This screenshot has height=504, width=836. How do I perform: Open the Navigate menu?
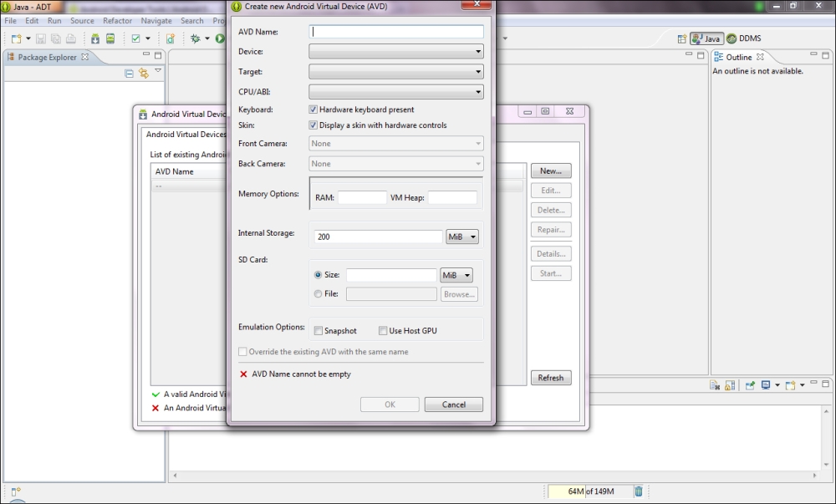pos(156,21)
